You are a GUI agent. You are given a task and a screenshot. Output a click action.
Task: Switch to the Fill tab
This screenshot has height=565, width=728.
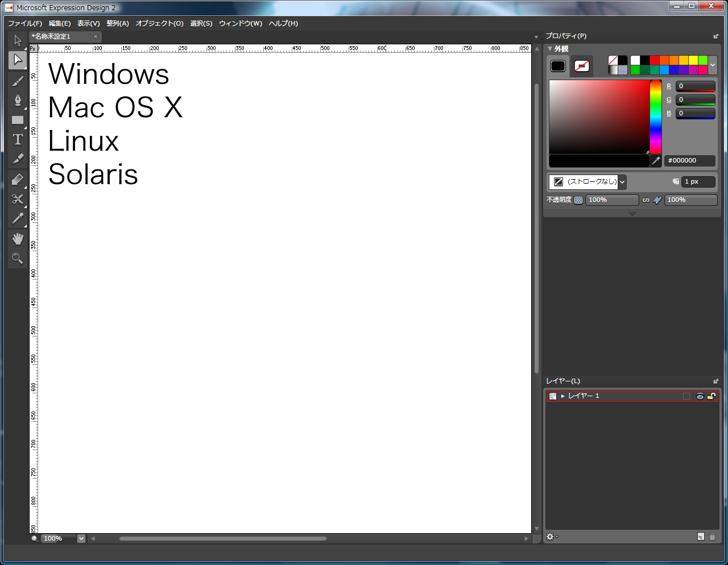(x=558, y=66)
